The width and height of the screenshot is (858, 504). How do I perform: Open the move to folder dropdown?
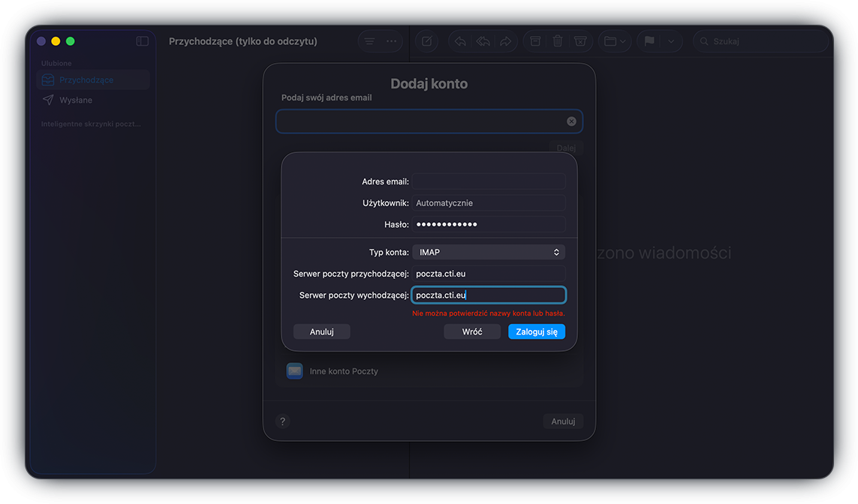point(614,41)
